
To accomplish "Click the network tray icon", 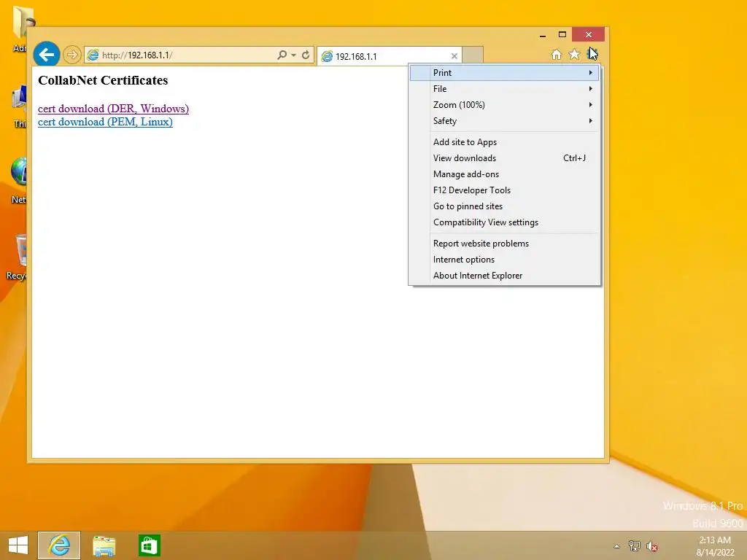I will (x=634, y=546).
